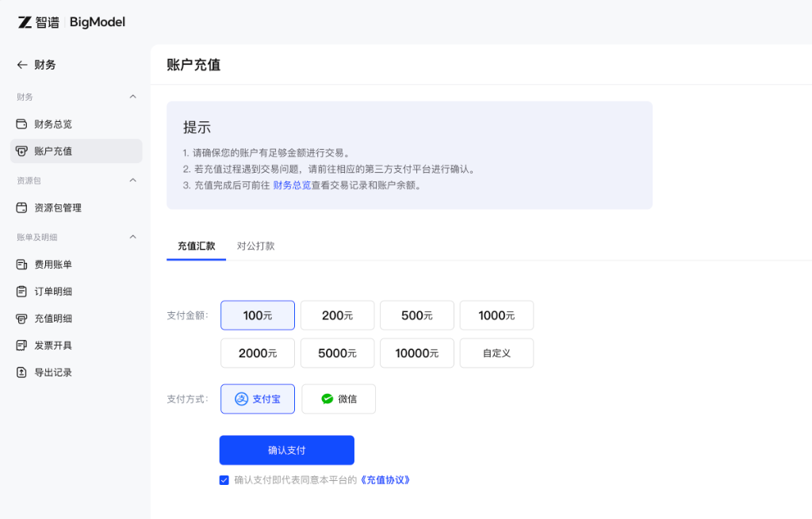Switch to the 对公打款 tab
812x519 pixels.
(256, 246)
